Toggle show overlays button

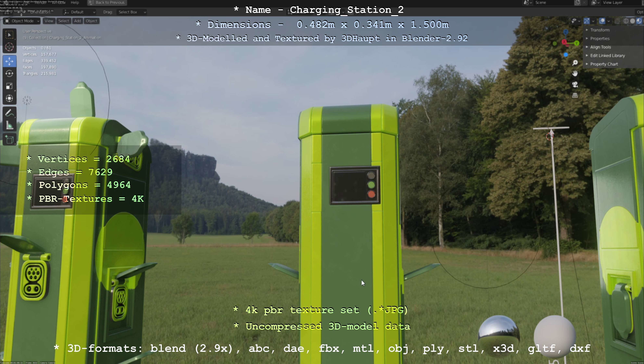[x=602, y=21]
